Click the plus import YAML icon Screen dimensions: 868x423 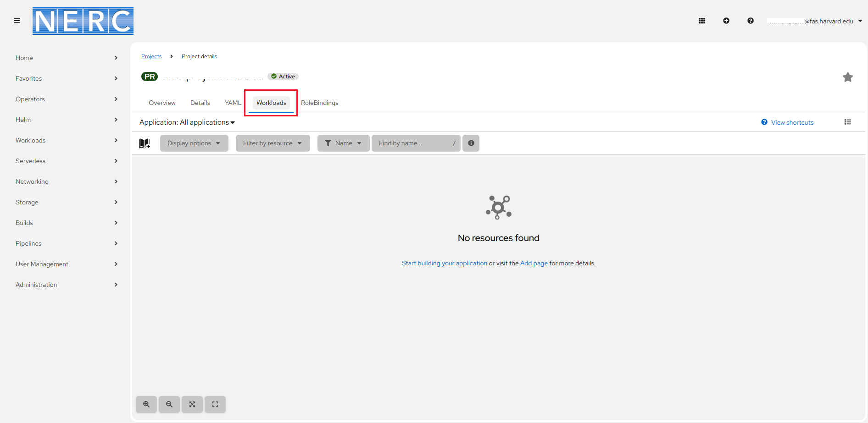coord(726,21)
